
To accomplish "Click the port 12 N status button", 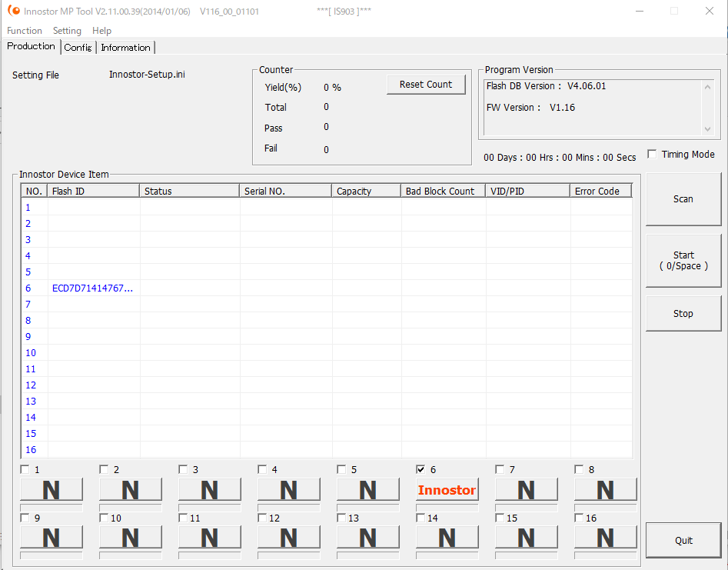I will click(x=289, y=538).
